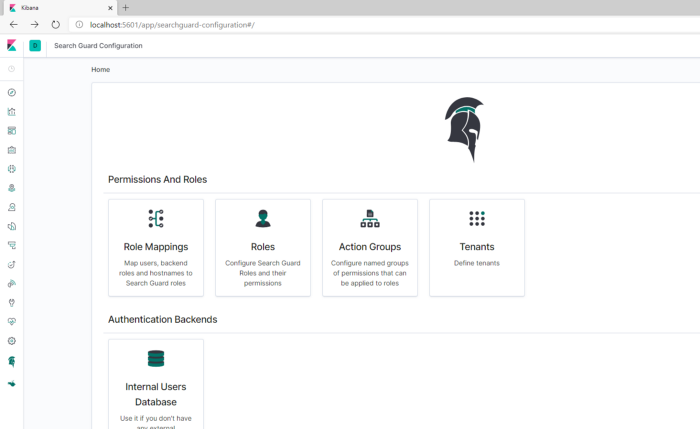
Task: Open Dashboard from the sidebar icon
Action: click(x=12, y=131)
